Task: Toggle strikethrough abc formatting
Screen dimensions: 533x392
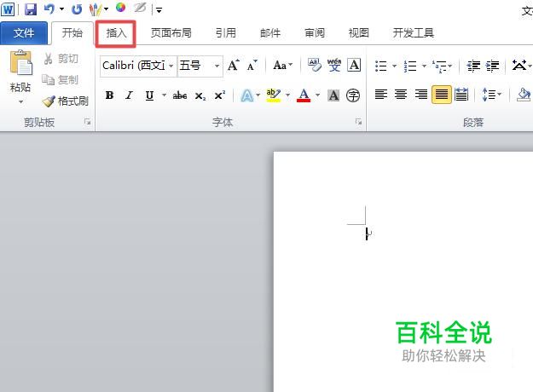Action: click(x=179, y=95)
